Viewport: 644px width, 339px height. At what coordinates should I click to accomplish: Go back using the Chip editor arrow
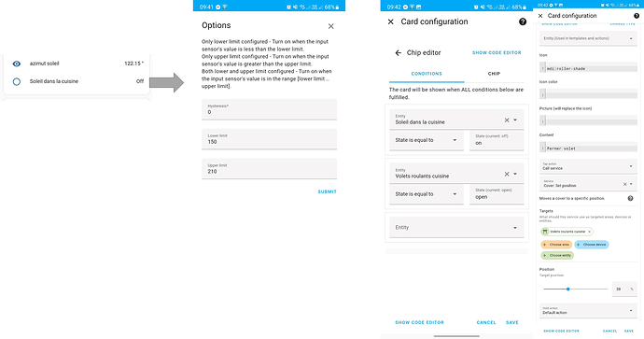point(398,53)
